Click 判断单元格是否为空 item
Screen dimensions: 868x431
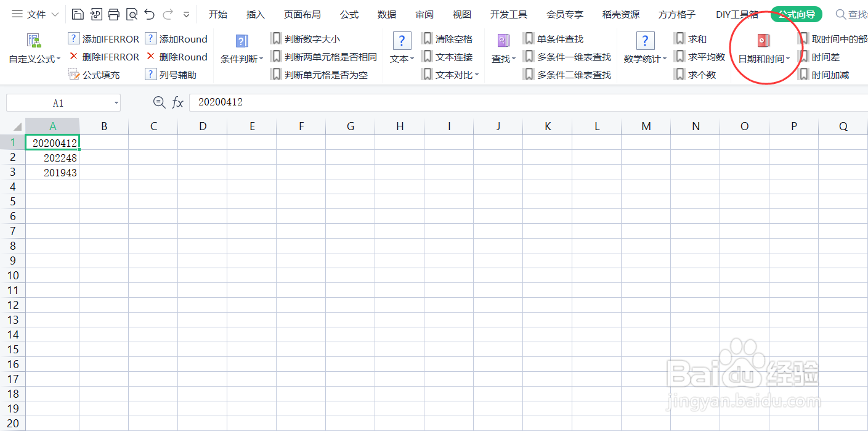(318, 75)
